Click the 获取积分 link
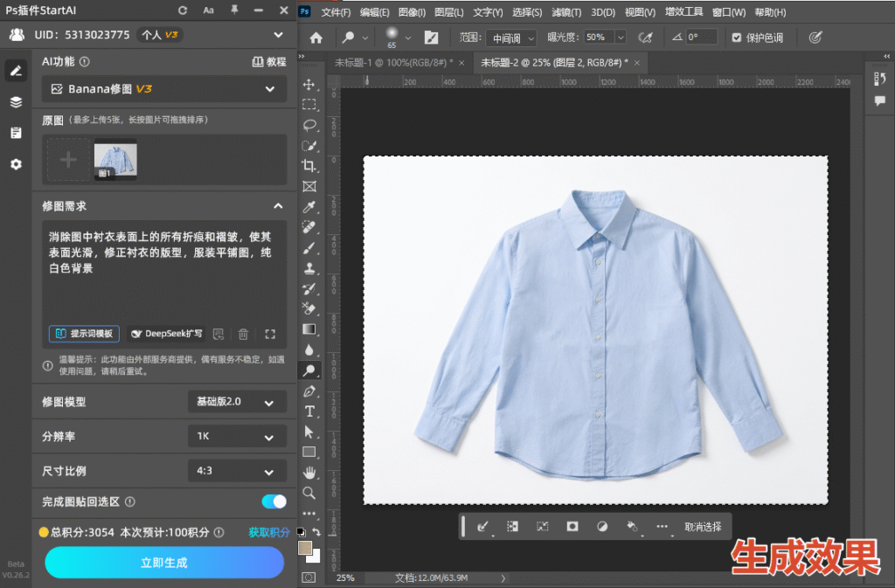The height and width of the screenshot is (588, 895). tap(269, 532)
